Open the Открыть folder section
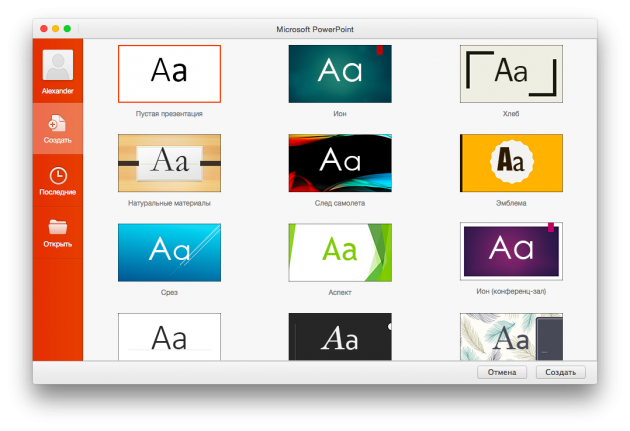Image resolution: width=630 pixels, height=431 pixels. [57, 233]
